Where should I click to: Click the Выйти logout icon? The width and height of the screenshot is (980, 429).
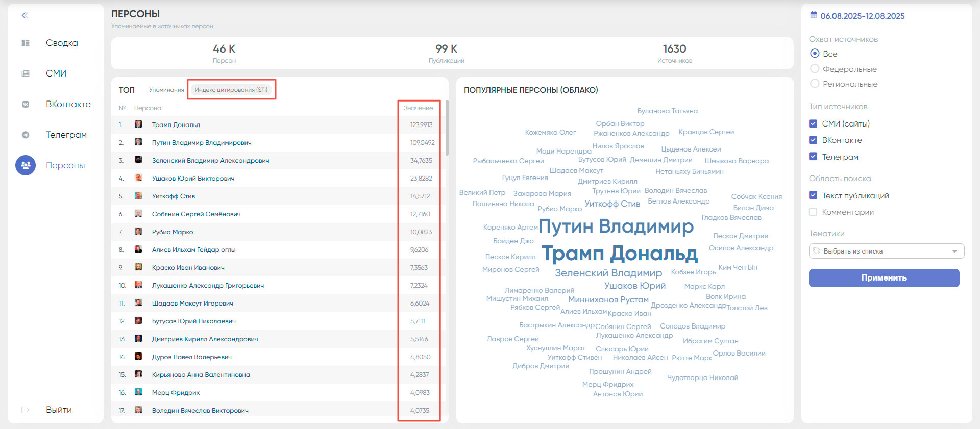[26, 410]
